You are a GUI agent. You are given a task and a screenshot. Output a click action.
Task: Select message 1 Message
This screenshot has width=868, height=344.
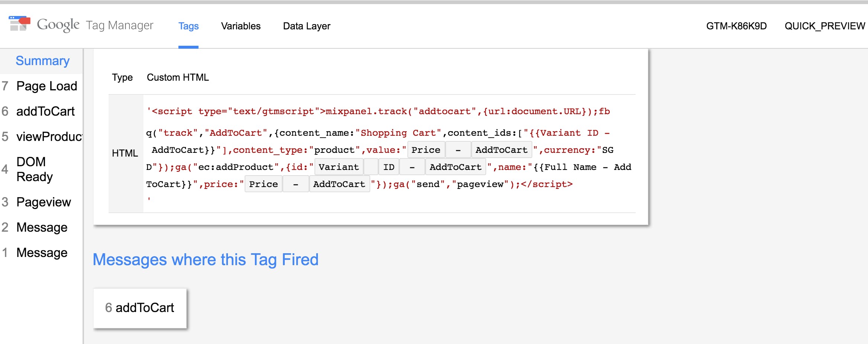click(x=41, y=253)
